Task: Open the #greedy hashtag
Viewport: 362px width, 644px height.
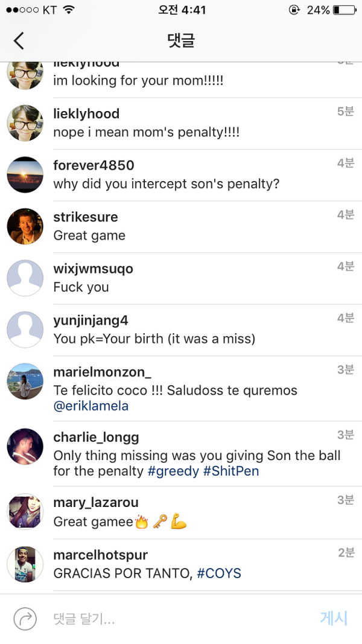Action: 173,471
